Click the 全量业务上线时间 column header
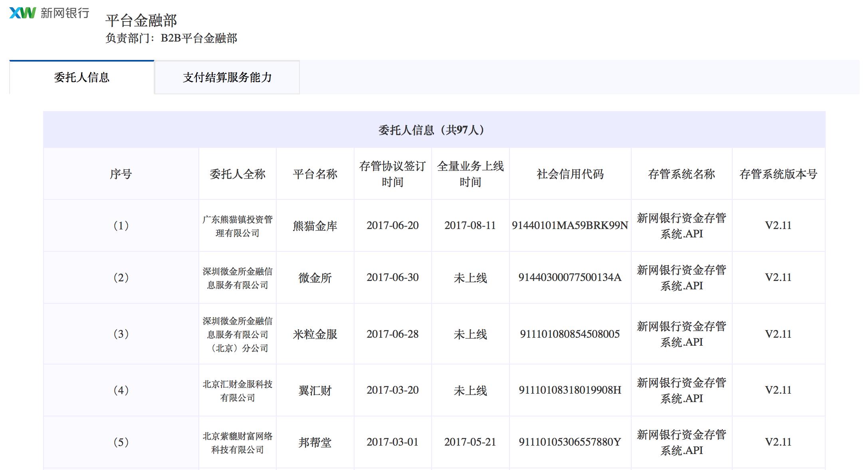 (470, 174)
